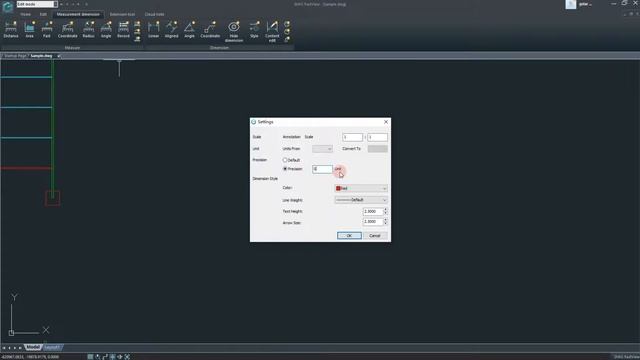Select the Aligned dimension tool
The width and height of the screenshot is (640, 360).
tap(171, 30)
